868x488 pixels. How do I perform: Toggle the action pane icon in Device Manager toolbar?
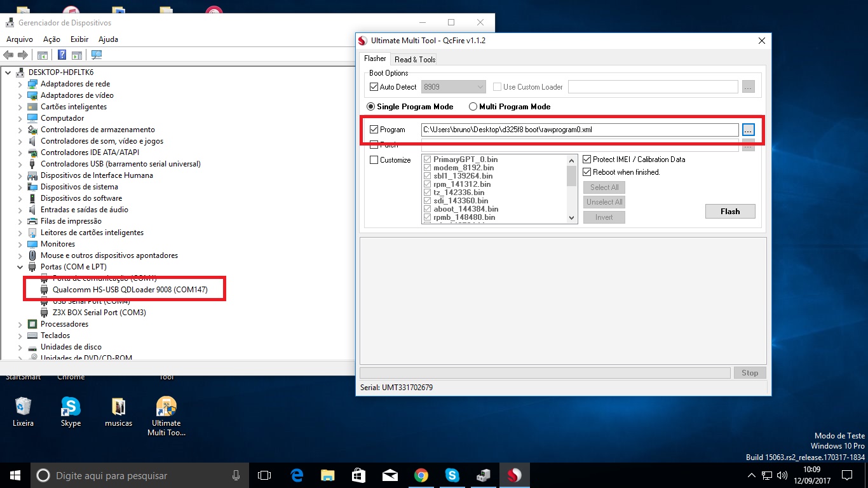coord(77,55)
